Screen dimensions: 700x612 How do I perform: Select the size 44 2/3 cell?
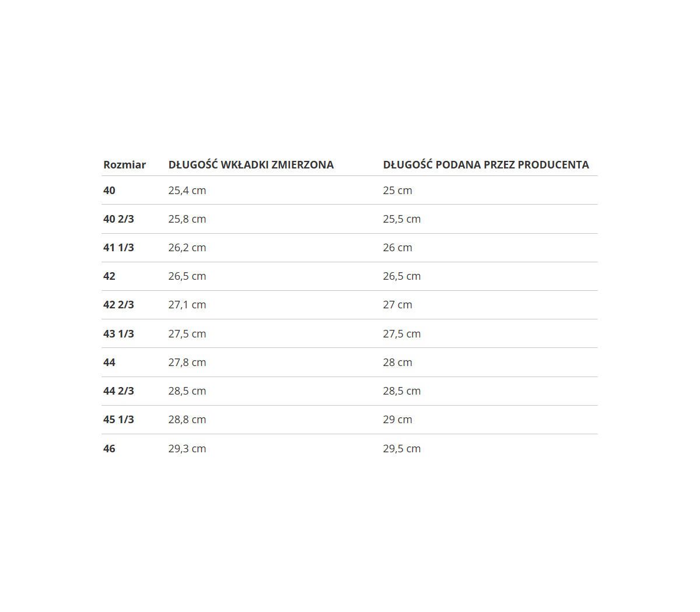(118, 391)
